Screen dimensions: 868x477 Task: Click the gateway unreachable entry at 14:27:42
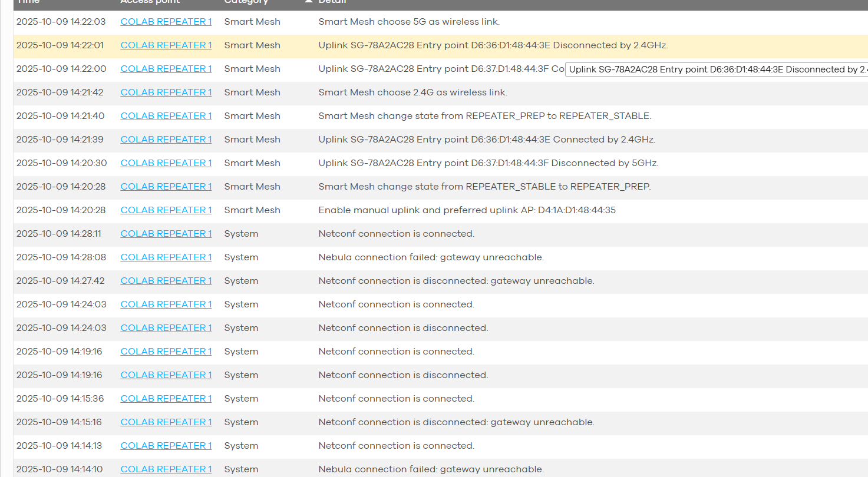pos(457,280)
